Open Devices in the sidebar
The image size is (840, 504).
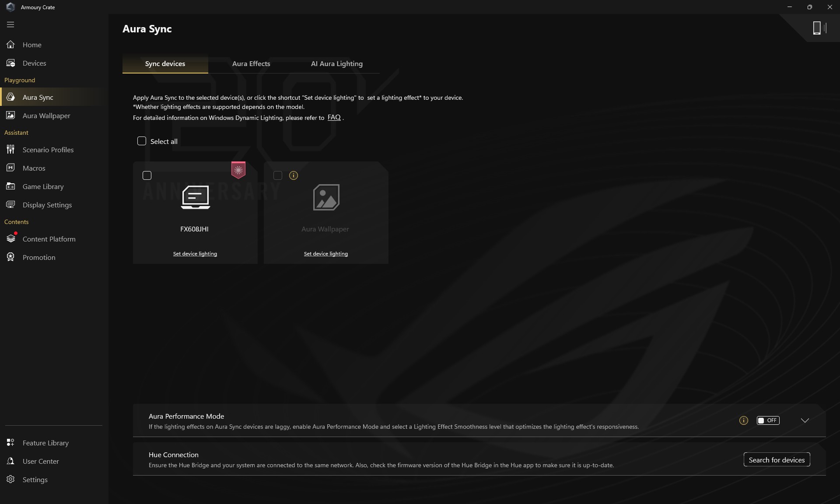54,63
